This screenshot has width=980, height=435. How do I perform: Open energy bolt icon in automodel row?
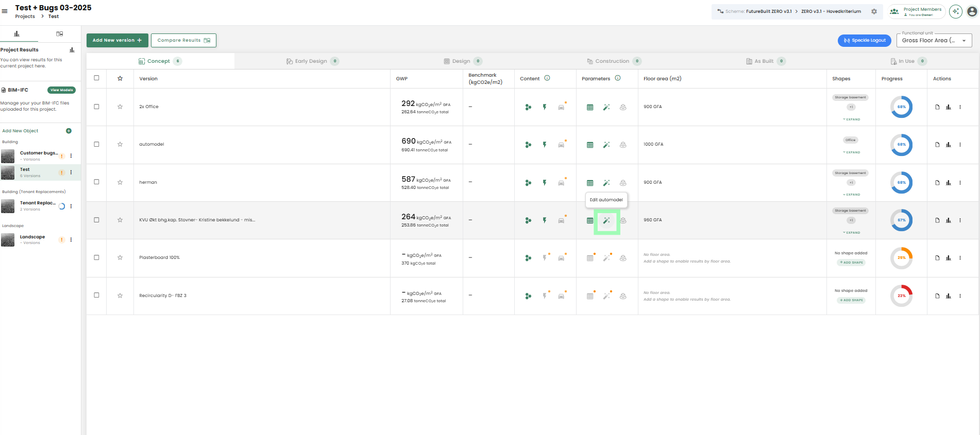coord(545,145)
